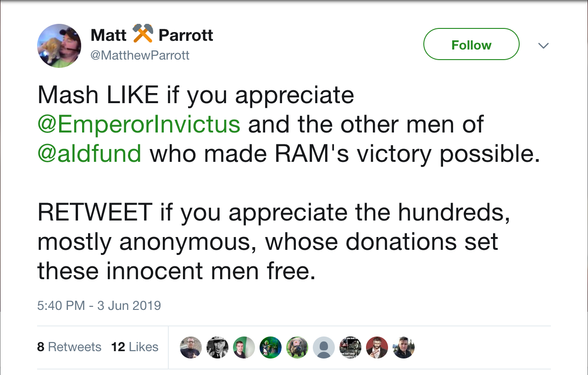Open the dark green cartoon avatar

click(271, 347)
